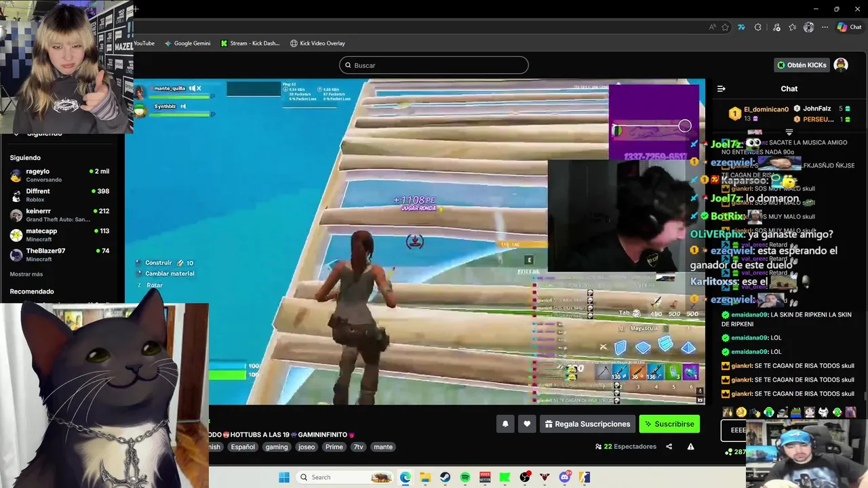Add page to favorites with star icon

(725, 27)
